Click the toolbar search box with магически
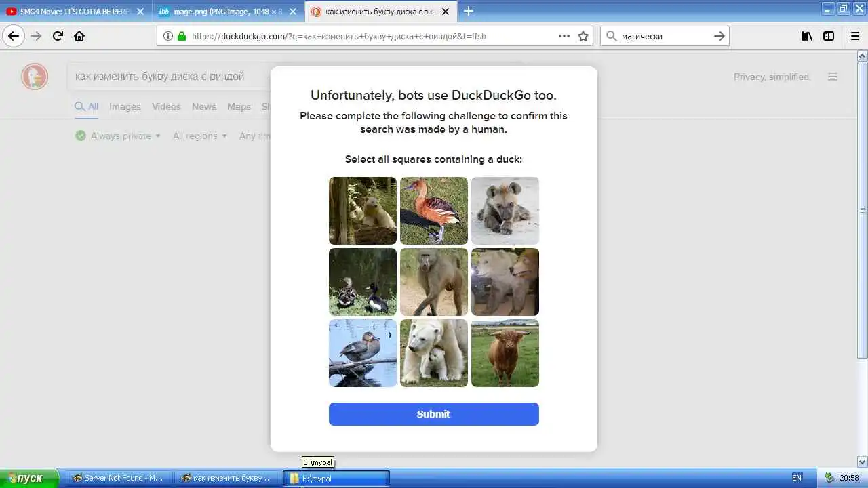868x488 pixels. 665,36
